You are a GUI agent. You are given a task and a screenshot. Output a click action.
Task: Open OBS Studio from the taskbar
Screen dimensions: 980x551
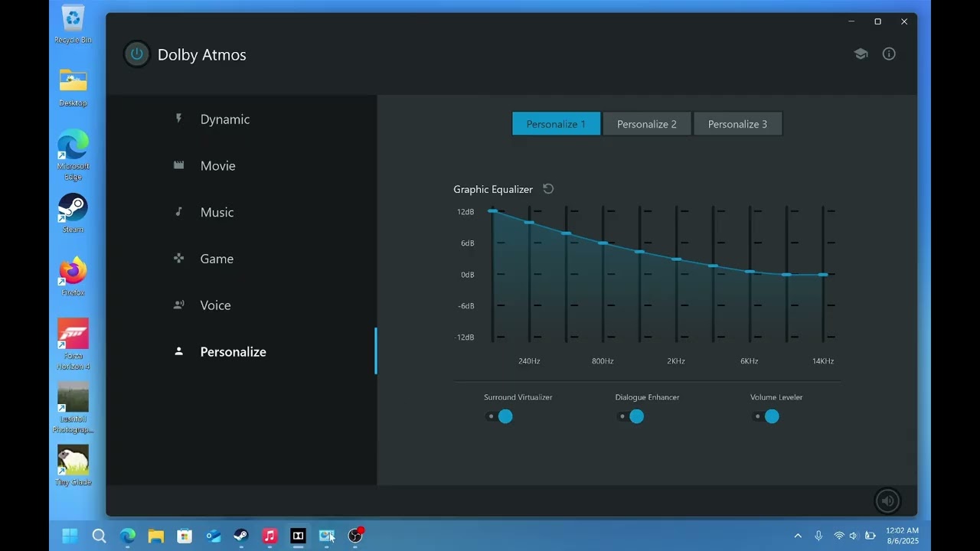(355, 536)
